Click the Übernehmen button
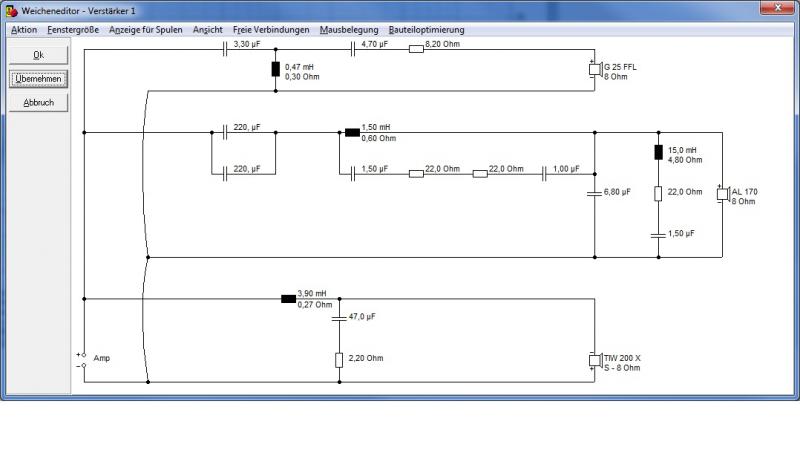 [38, 79]
